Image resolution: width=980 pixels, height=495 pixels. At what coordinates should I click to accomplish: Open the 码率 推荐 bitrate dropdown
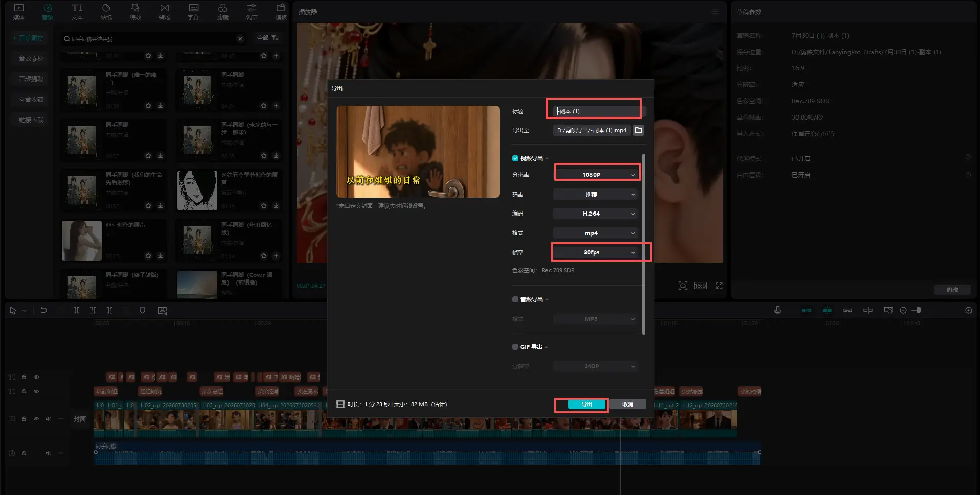click(x=596, y=194)
